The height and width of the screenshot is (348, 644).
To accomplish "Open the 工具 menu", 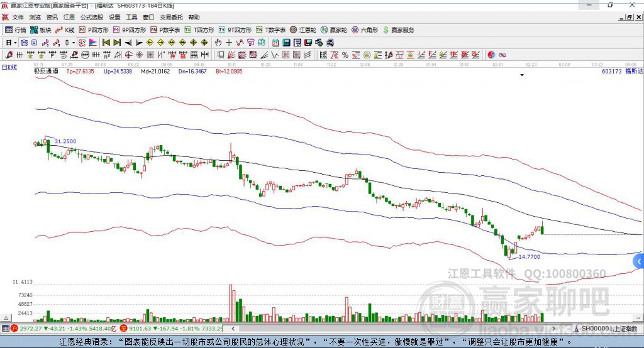I will tap(131, 17).
